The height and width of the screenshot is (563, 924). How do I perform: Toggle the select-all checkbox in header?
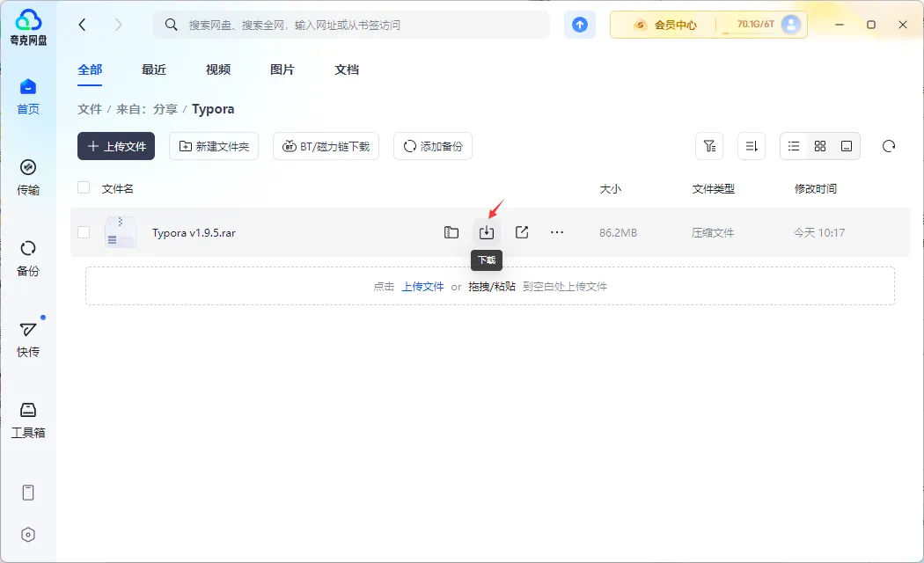(84, 188)
